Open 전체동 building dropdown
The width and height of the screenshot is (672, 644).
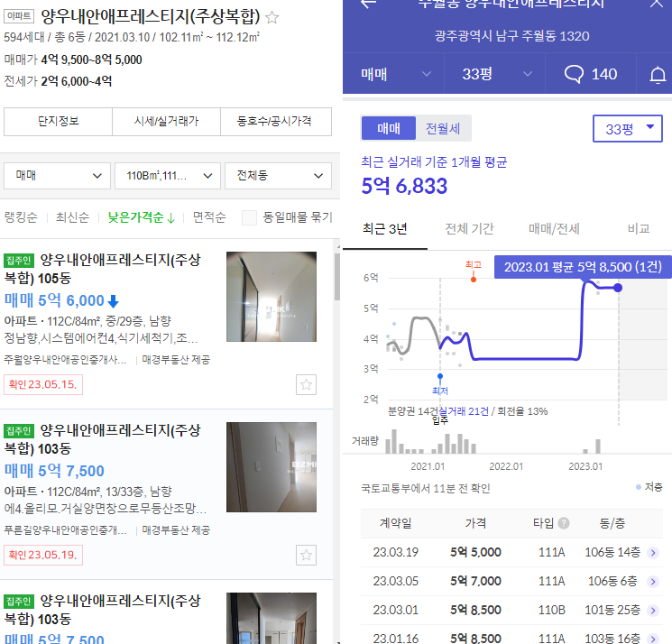[278, 176]
